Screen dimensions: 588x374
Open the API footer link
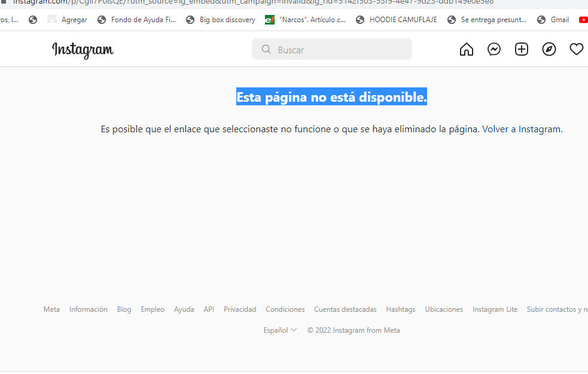tap(209, 309)
